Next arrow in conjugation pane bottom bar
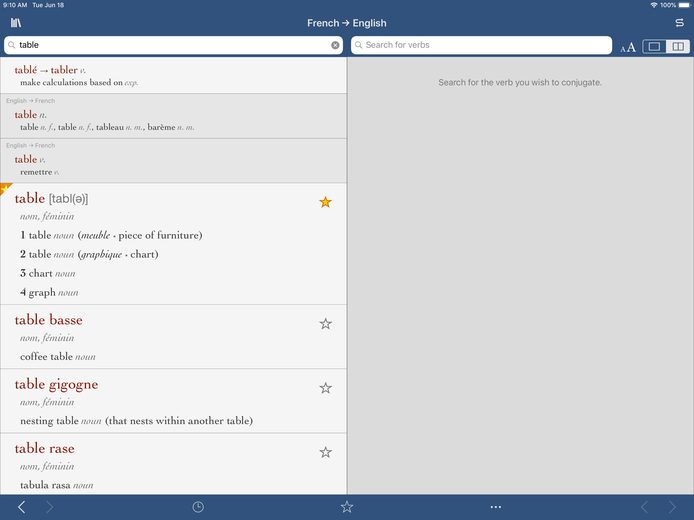The height and width of the screenshot is (520, 694). point(672,507)
